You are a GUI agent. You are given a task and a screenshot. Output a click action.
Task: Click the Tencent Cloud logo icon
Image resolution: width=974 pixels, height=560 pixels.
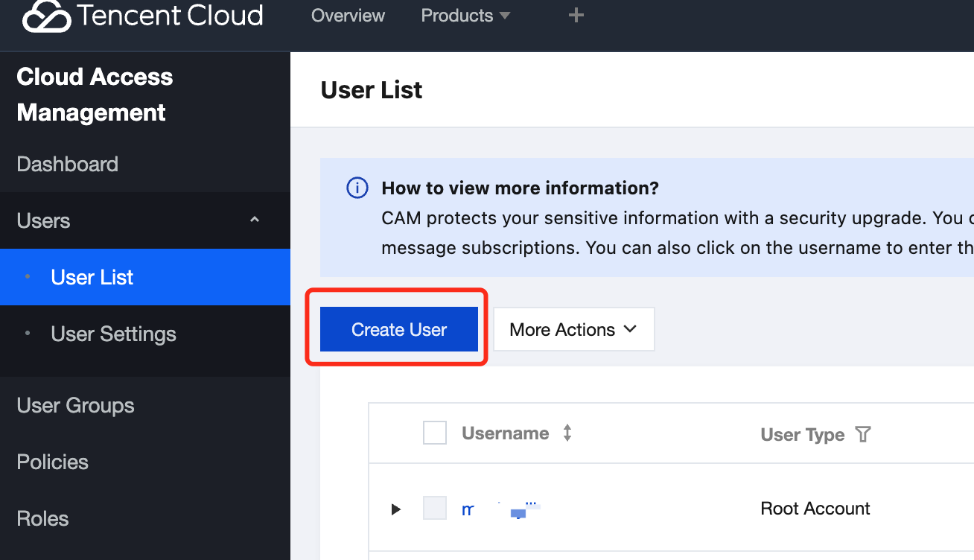[46, 16]
